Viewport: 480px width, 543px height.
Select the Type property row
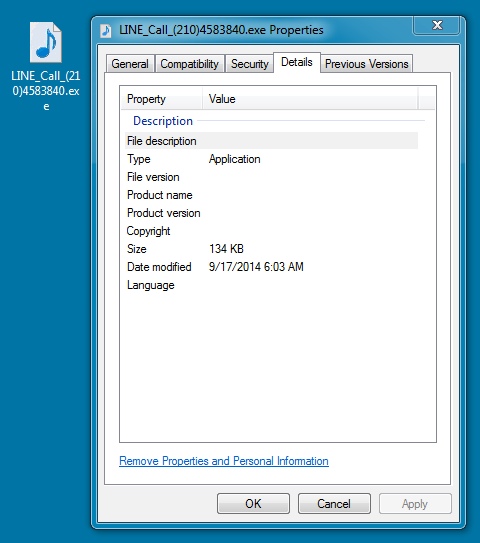pos(271,159)
